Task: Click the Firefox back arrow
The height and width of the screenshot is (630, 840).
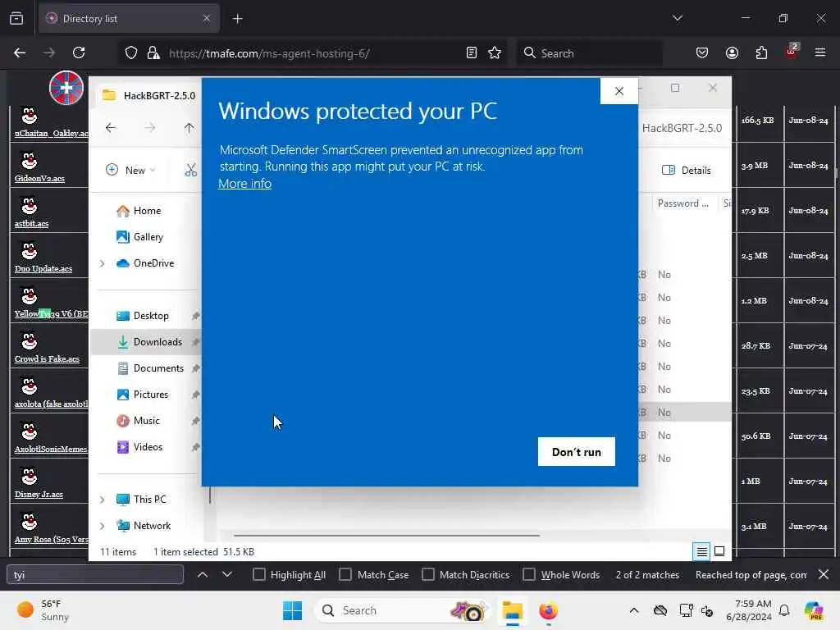Action: tap(20, 52)
